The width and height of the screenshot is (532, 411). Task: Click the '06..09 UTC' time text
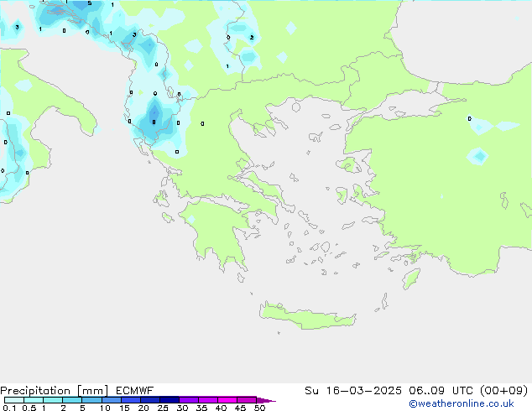point(441,391)
